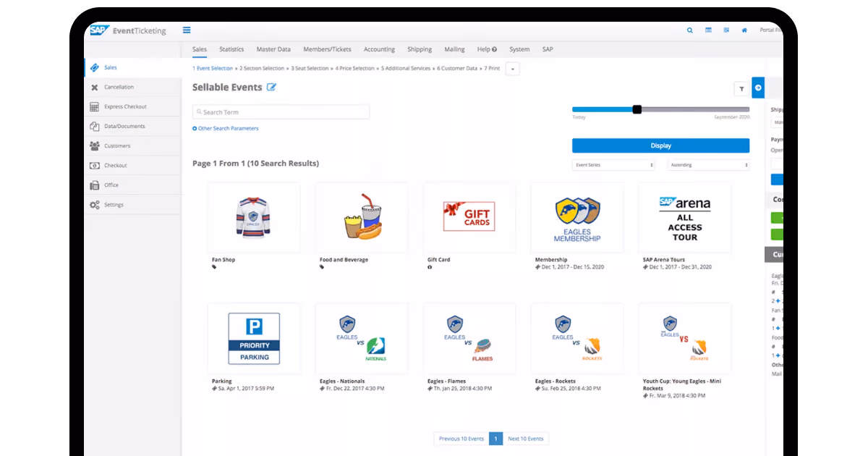Select page 1 in pagination
The image size is (868, 456).
[495, 439]
